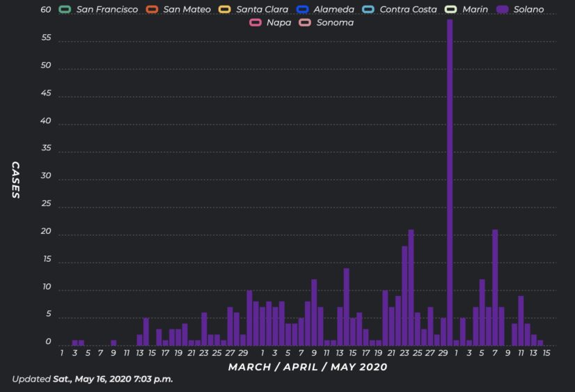Toggle the Alameda legend series

pyautogui.click(x=325, y=9)
